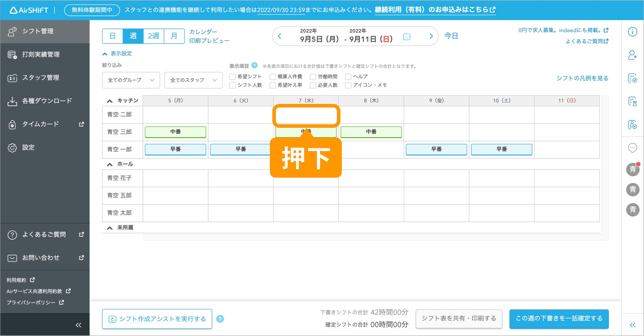Enable the 労働時間 checkbox

(313, 77)
